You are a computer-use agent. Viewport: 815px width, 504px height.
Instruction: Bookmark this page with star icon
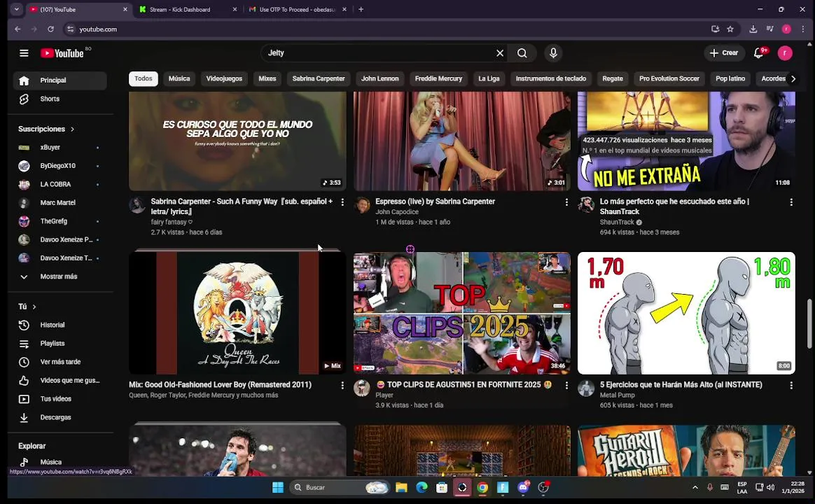click(730, 29)
